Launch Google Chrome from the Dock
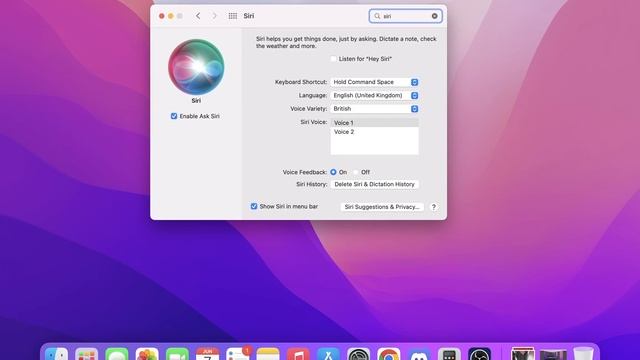This screenshot has height=360, width=640. (x=389, y=354)
